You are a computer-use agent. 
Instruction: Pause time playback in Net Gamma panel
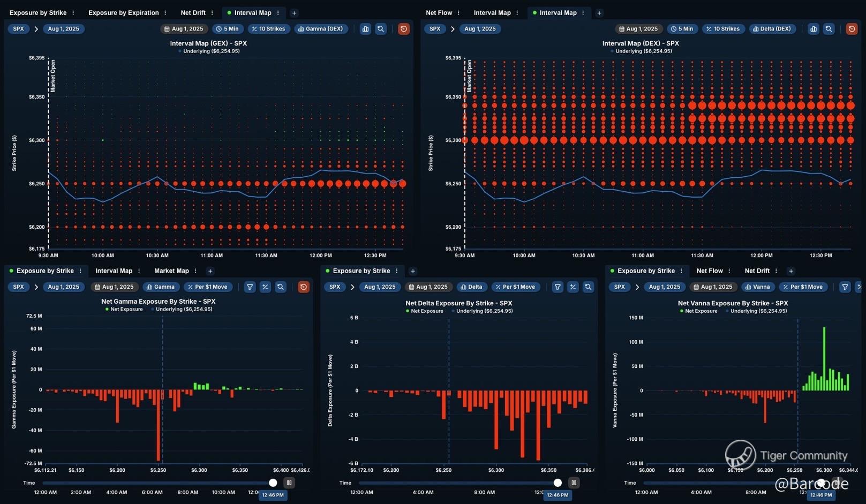click(x=289, y=483)
